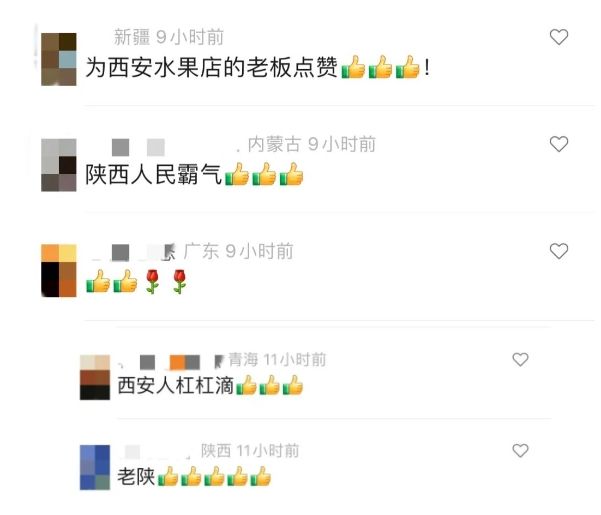Like the 青海 reply heart icon
The height and width of the screenshot is (515, 601).
(520, 359)
